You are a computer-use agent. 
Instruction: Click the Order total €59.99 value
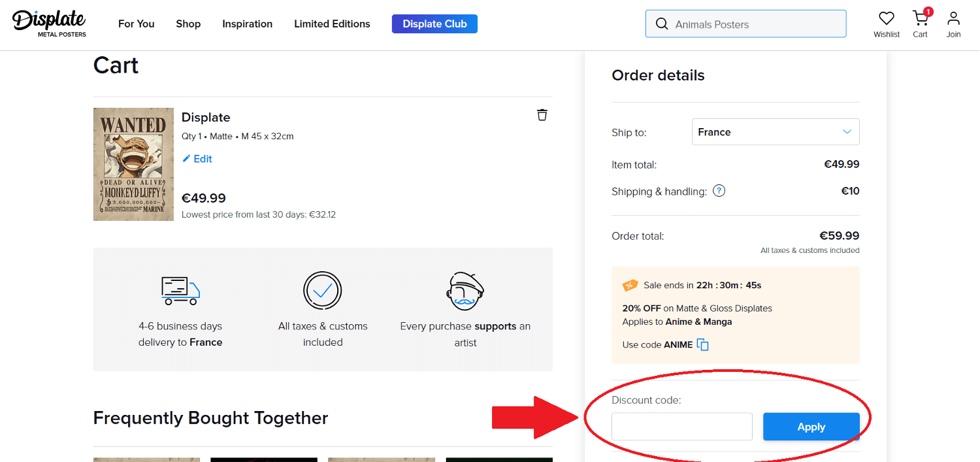(840, 236)
